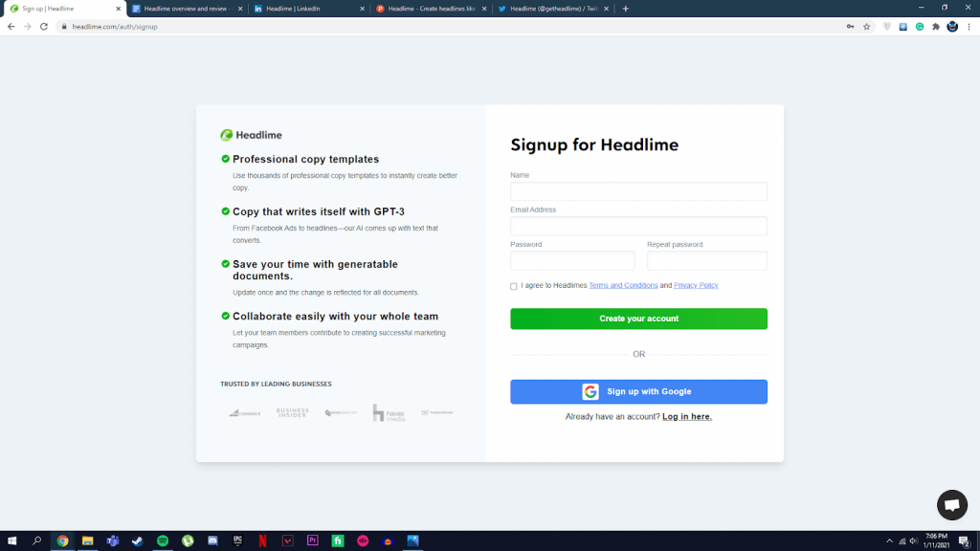Click the network icon in the tray

point(902,541)
